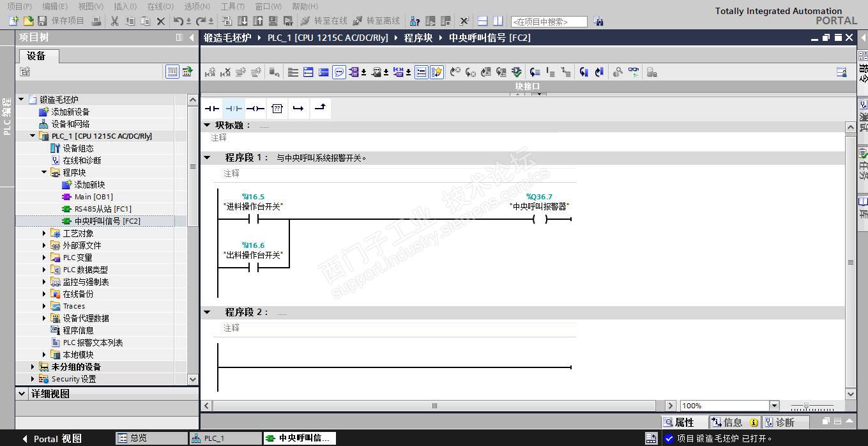The height and width of the screenshot is (446, 868).
Task: Click 转至离线 button
Action: 376,21
